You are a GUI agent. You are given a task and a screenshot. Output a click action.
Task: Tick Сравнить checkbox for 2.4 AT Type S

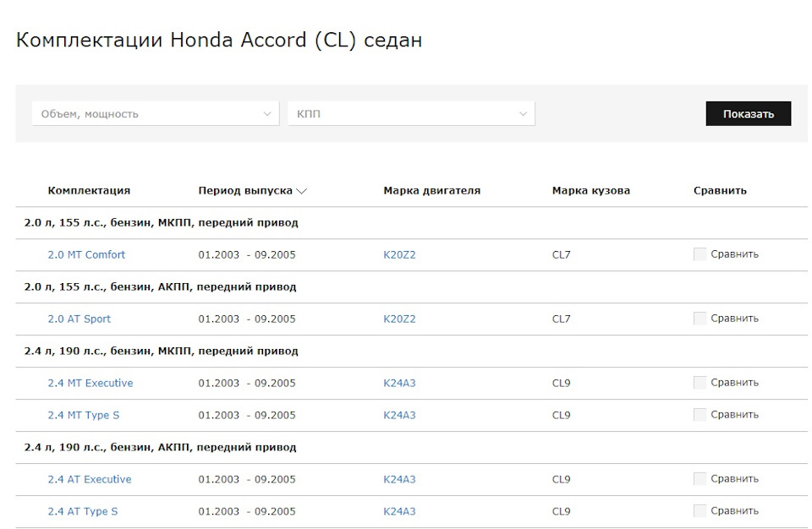tap(700, 511)
